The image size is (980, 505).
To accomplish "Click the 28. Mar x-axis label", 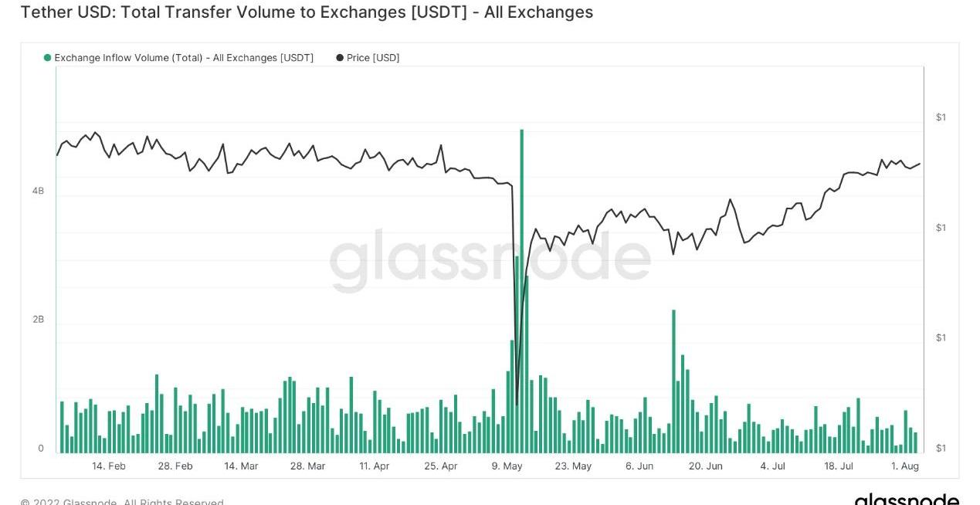I will tap(307, 466).
